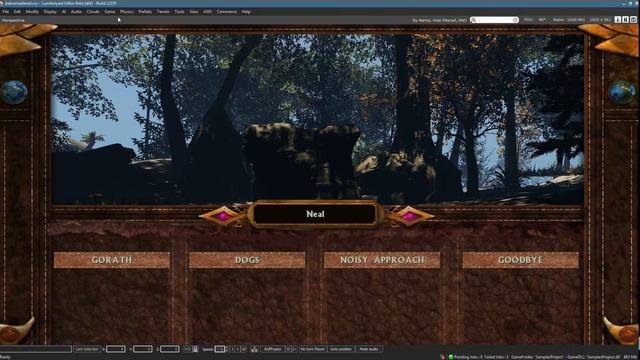Click the left globe orb icon
The width and height of the screenshot is (640, 360).
click(14, 92)
